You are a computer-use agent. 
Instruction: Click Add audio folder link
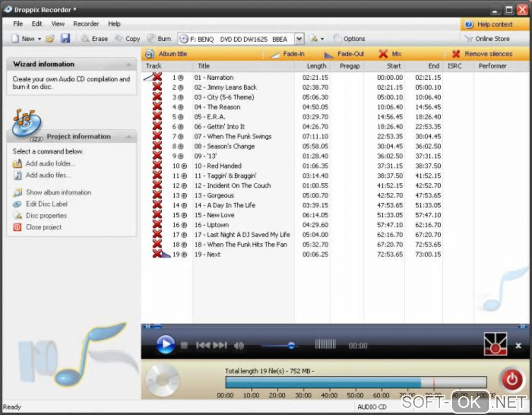(x=44, y=163)
